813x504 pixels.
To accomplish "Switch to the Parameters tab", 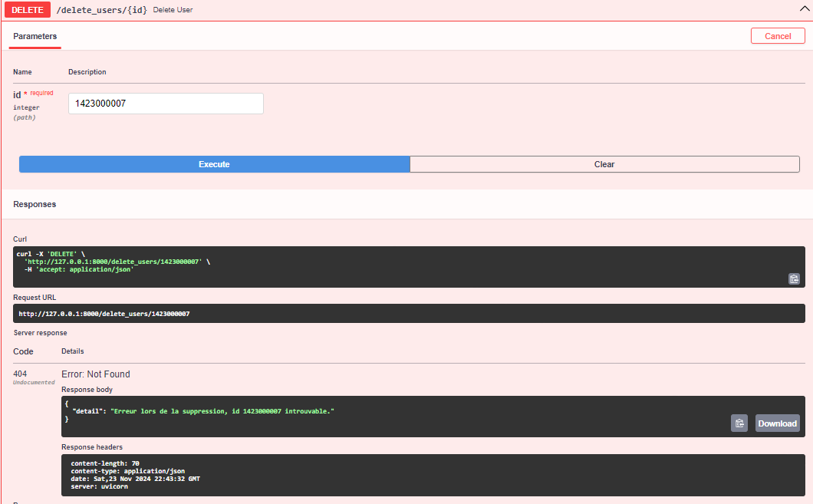I will point(35,35).
